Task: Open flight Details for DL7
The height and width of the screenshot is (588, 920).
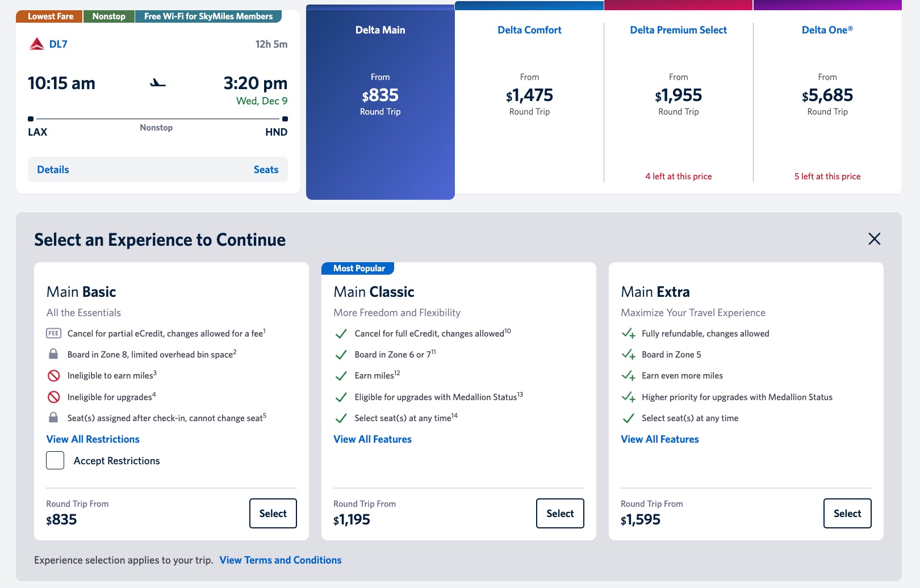Action: coord(53,170)
